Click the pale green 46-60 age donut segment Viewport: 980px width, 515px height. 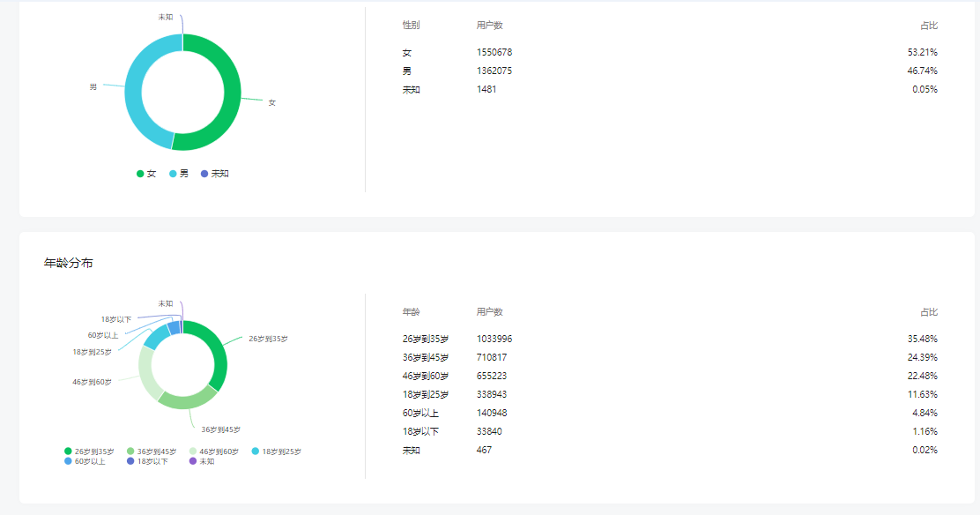click(x=146, y=372)
